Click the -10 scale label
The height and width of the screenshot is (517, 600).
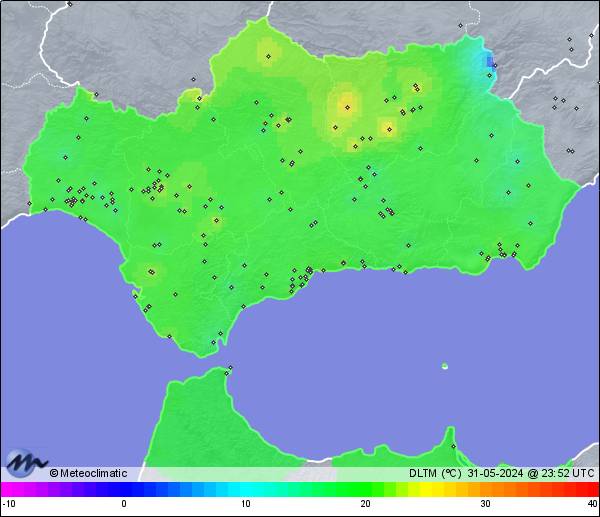point(9,504)
